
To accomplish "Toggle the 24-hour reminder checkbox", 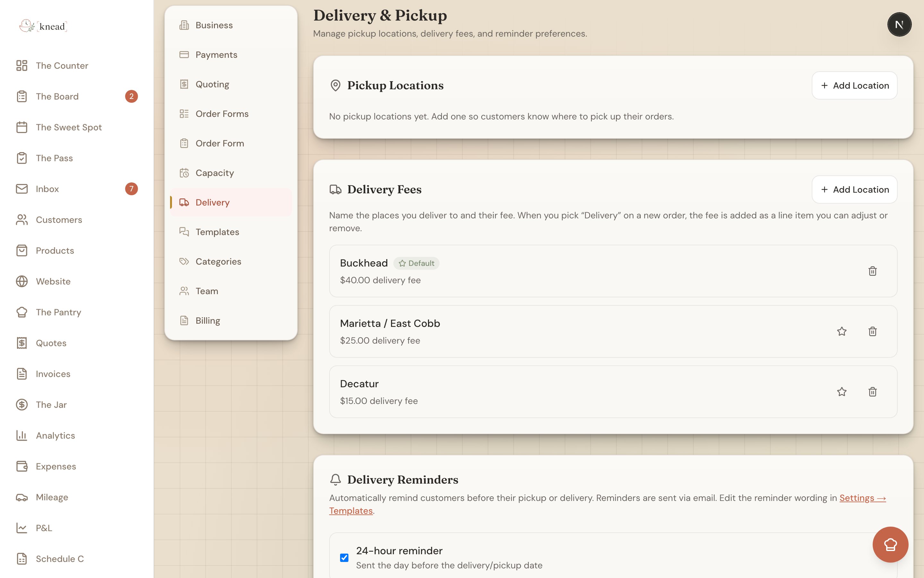I will [344, 558].
